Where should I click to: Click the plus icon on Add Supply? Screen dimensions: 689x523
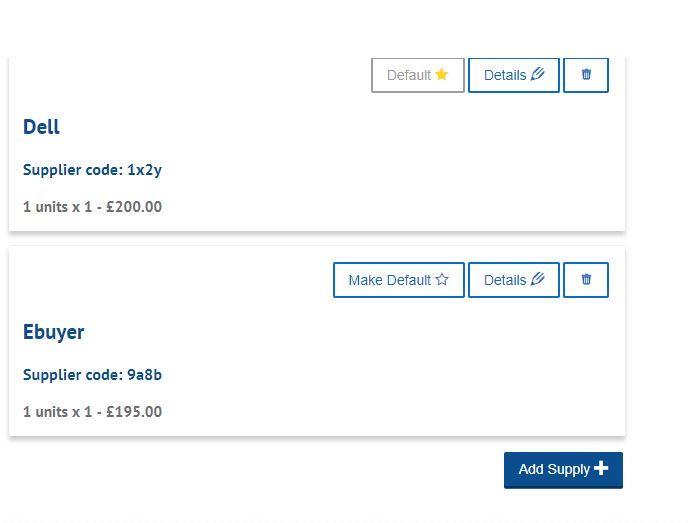click(x=601, y=468)
